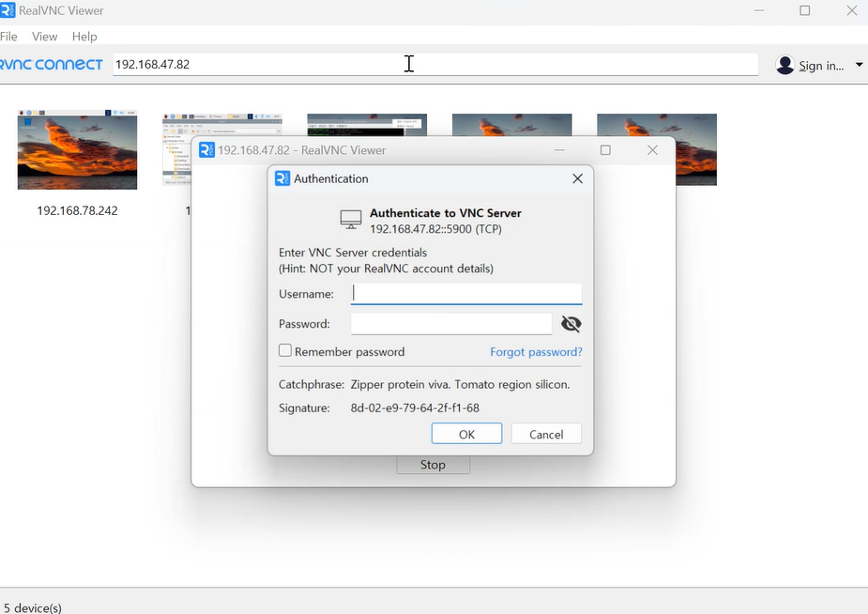
Task: Click the 192.168.47.82::5900 (TCP) address text
Action: pos(435,229)
